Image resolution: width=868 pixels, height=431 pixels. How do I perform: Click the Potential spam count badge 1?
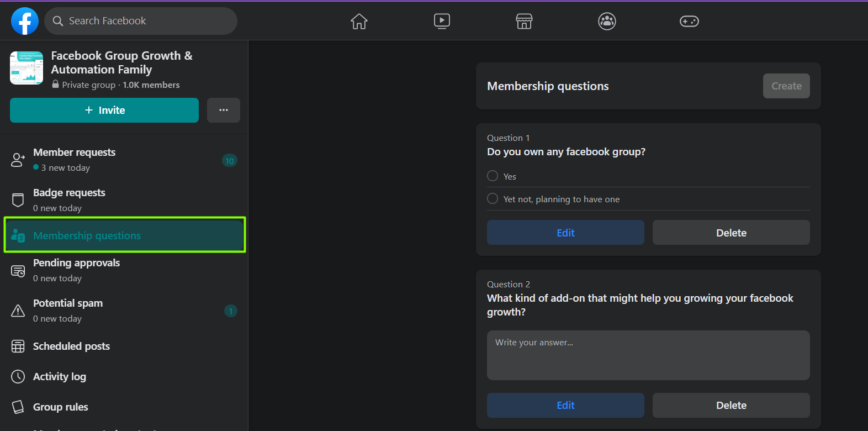[231, 311]
